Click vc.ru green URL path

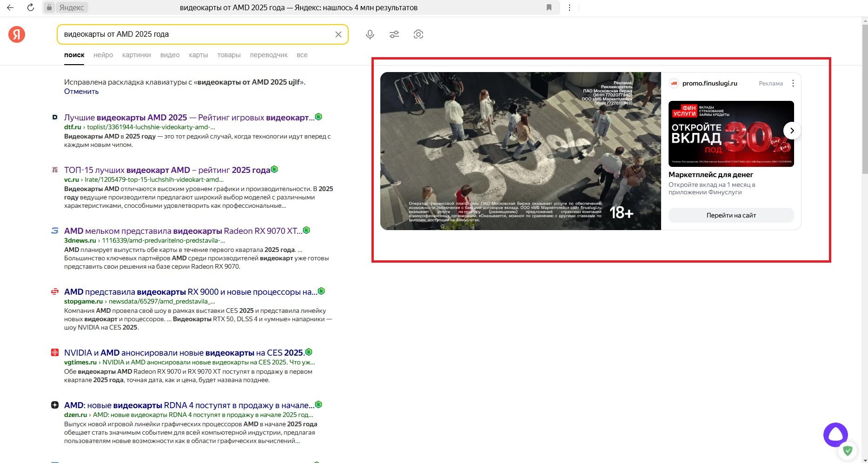point(144,179)
